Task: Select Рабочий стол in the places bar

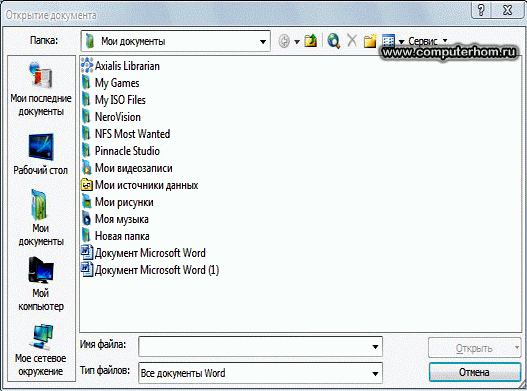Action: coord(41,154)
